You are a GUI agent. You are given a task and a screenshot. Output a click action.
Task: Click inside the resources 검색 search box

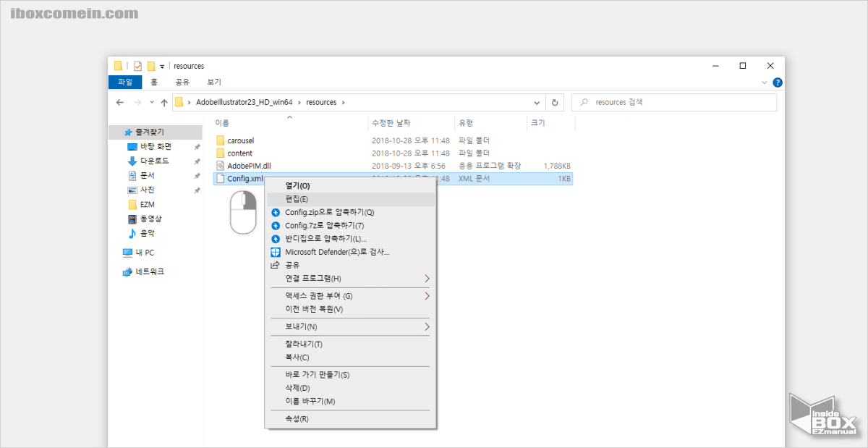(673, 102)
